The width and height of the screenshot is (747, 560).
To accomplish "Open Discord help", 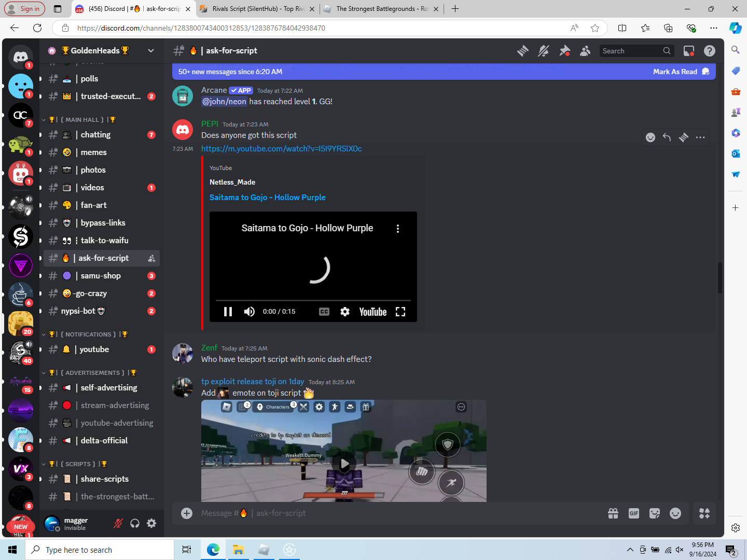I will (x=710, y=51).
